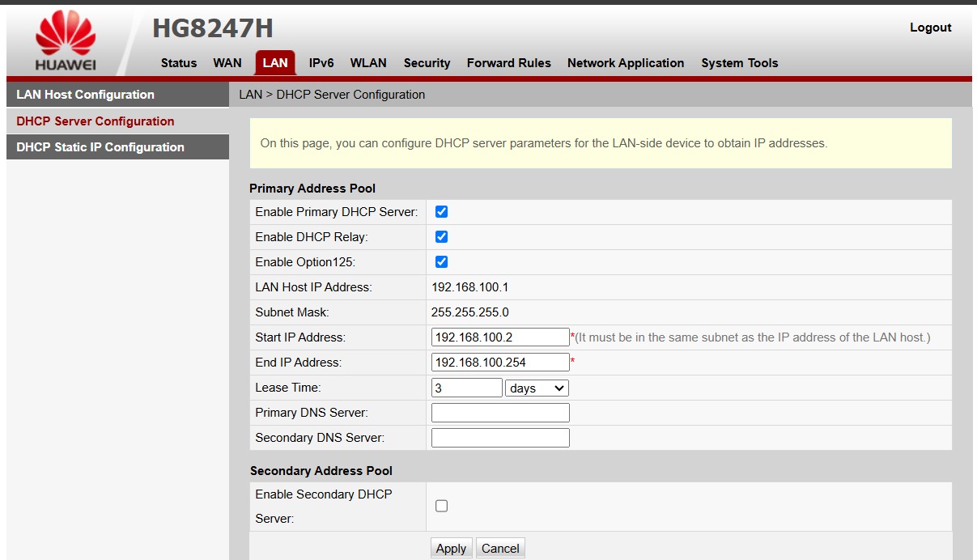Click the Apply button

tap(451, 549)
